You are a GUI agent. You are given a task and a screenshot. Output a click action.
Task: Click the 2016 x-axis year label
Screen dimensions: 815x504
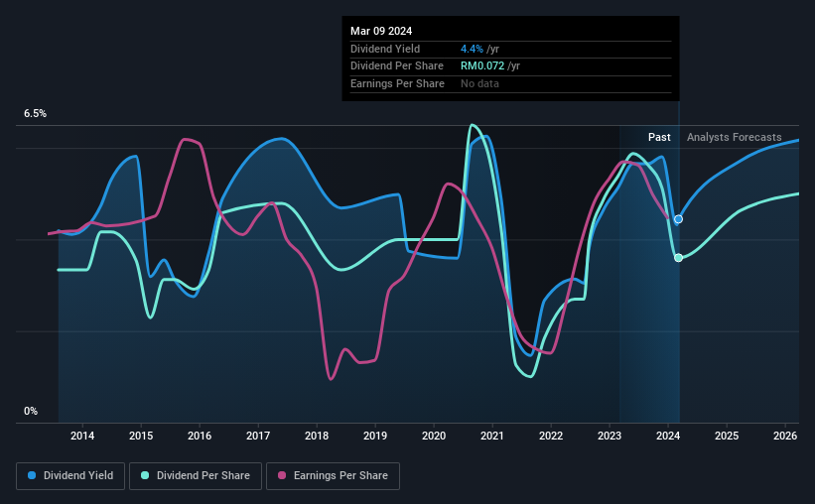click(200, 436)
